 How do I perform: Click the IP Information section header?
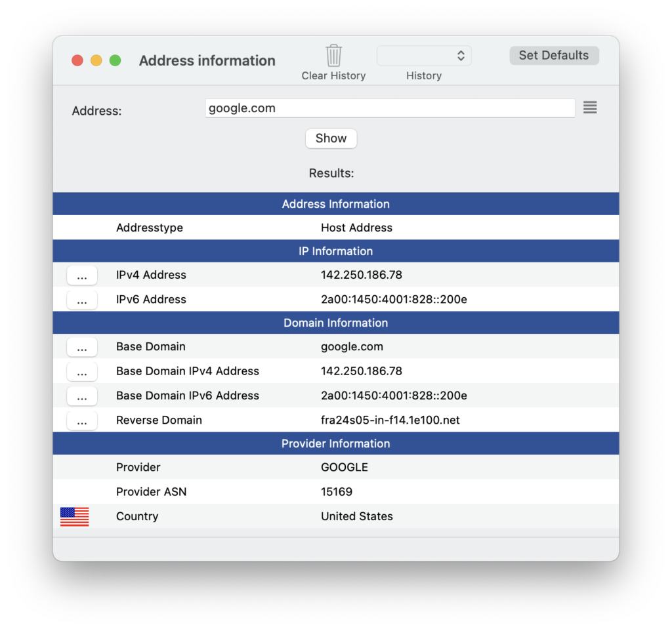pos(336,251)
